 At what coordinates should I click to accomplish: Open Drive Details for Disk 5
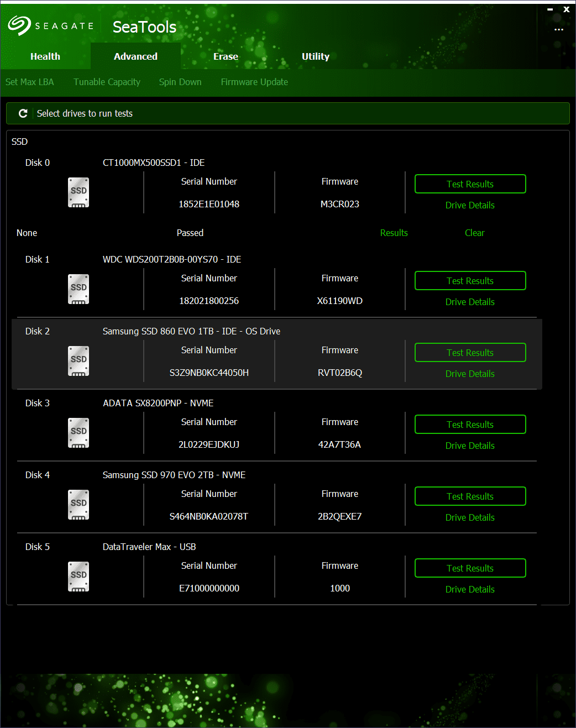[470, 589]
